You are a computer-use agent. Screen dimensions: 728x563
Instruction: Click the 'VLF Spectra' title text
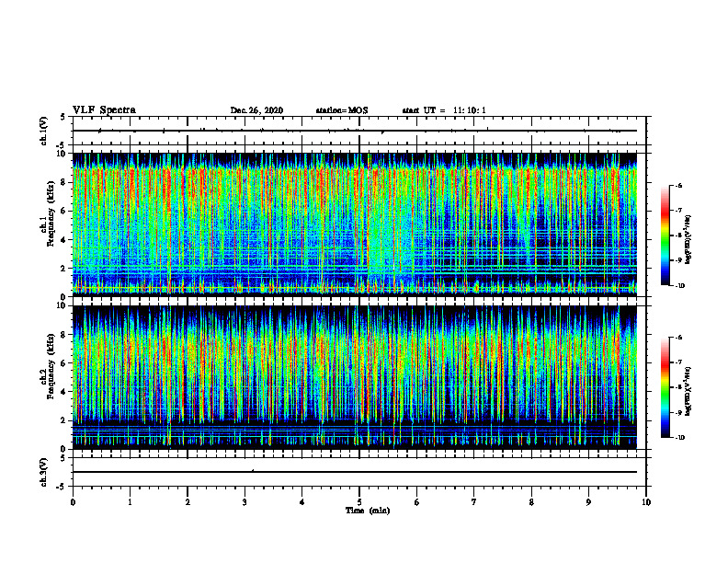click(x=104, y=110)
